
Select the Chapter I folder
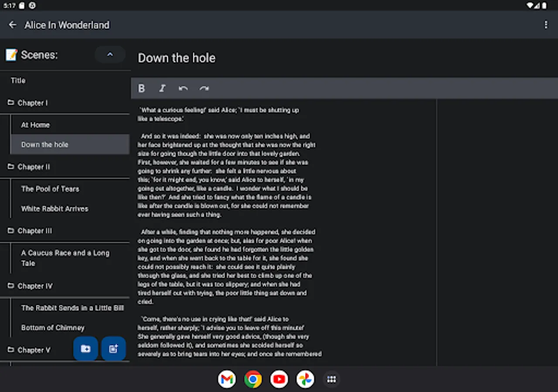[65, 103]
